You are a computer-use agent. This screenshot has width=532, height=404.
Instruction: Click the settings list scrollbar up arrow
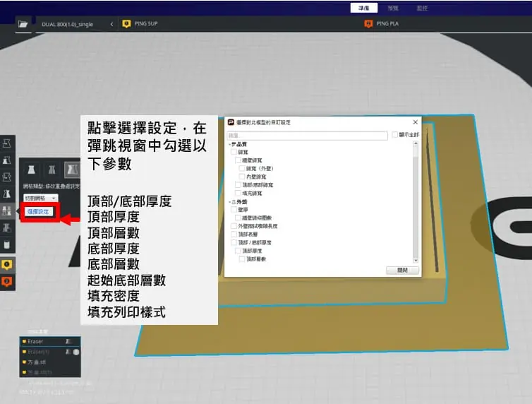[416, 144]
